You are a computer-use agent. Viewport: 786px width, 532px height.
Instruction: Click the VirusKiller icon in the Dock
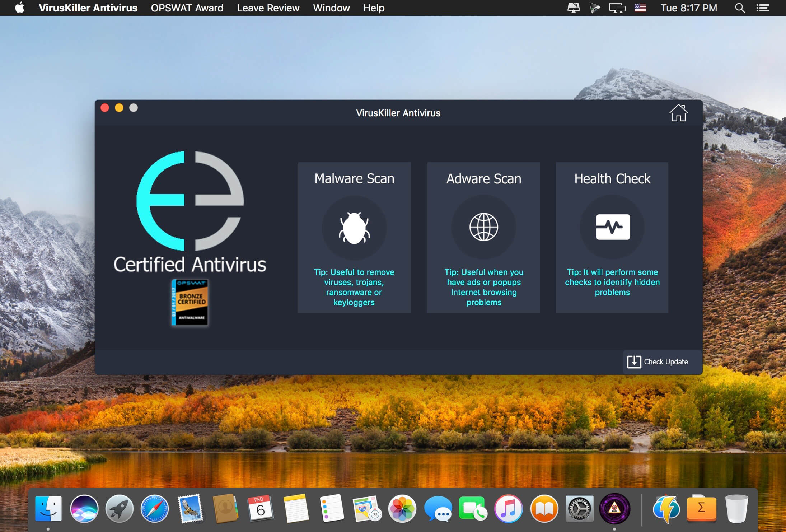[614, 508]
